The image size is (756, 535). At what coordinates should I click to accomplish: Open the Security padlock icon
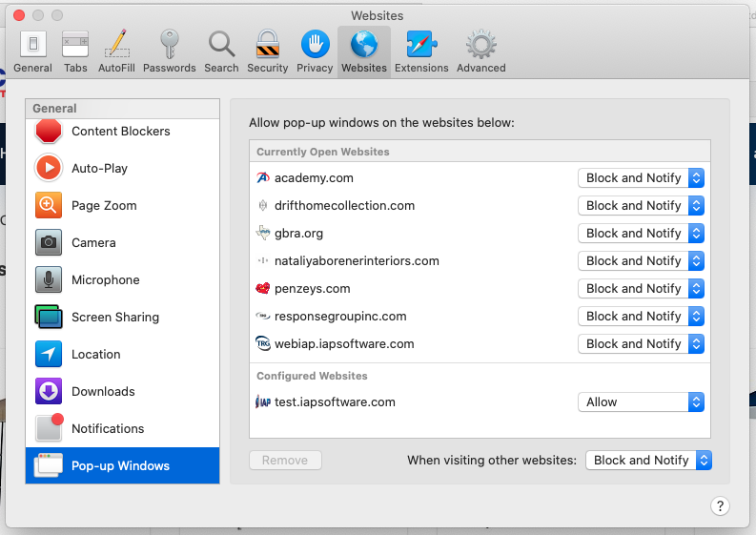(x=267, y=45)
